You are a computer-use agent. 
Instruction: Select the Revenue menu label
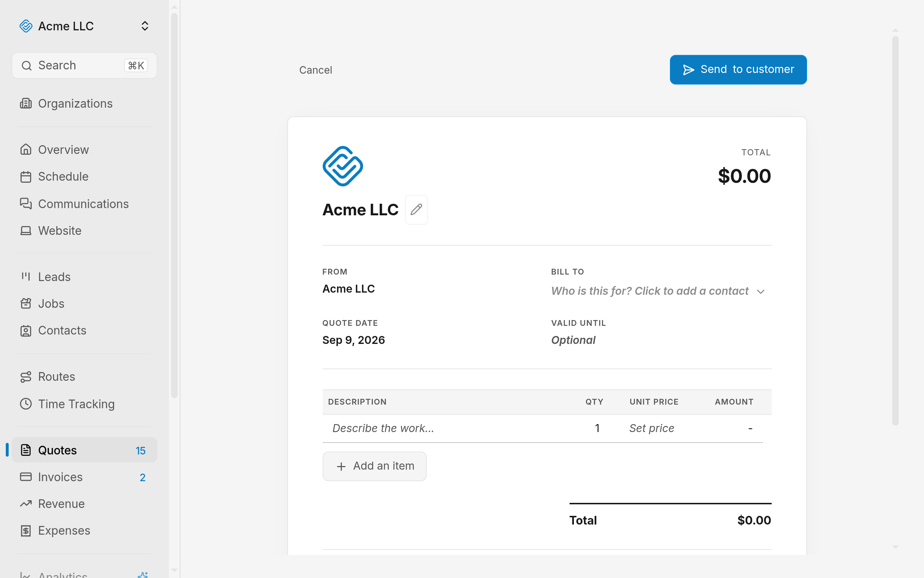tap(61, 504)
